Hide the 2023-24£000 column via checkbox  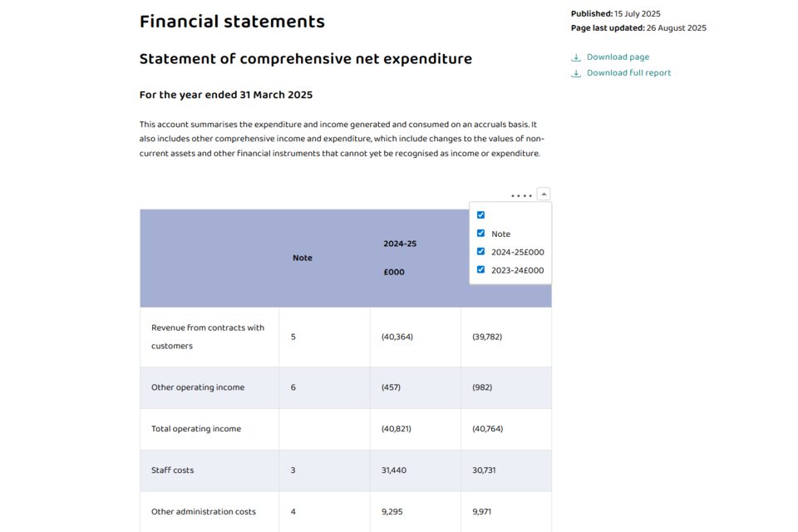[x=480, y=270]
